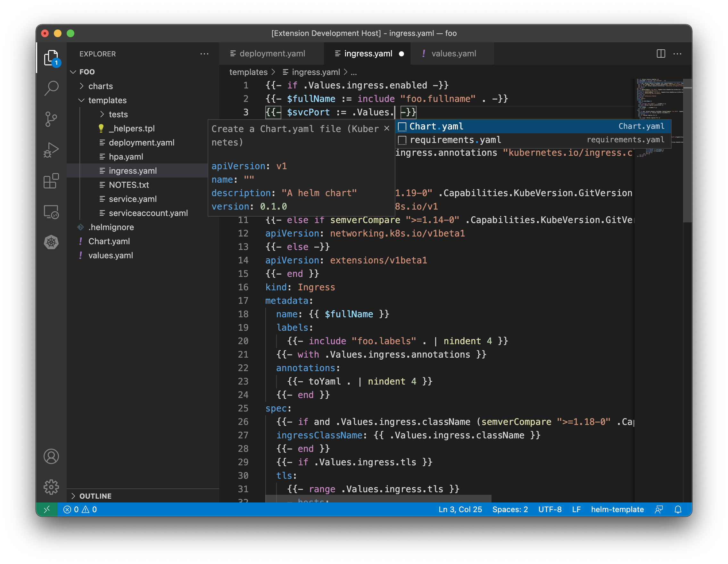Open the Run and Debug view
This screenshot has height=564, width=728.
point(51,150)
